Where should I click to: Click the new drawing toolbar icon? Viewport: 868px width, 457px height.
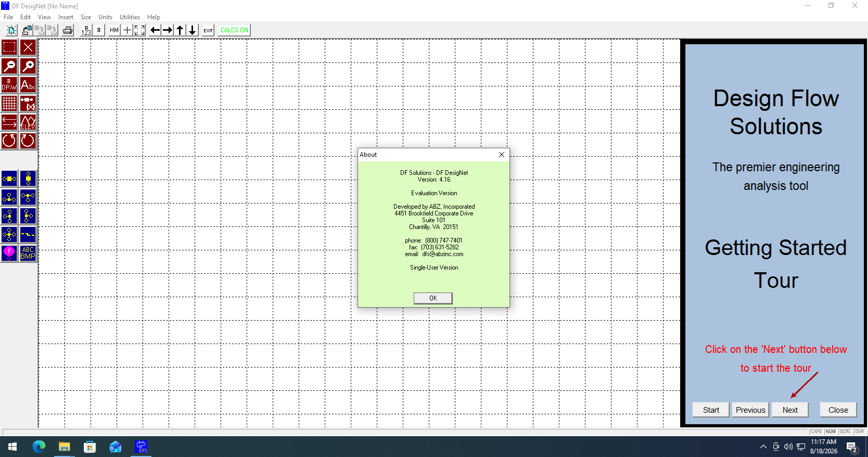click(11, 30)
